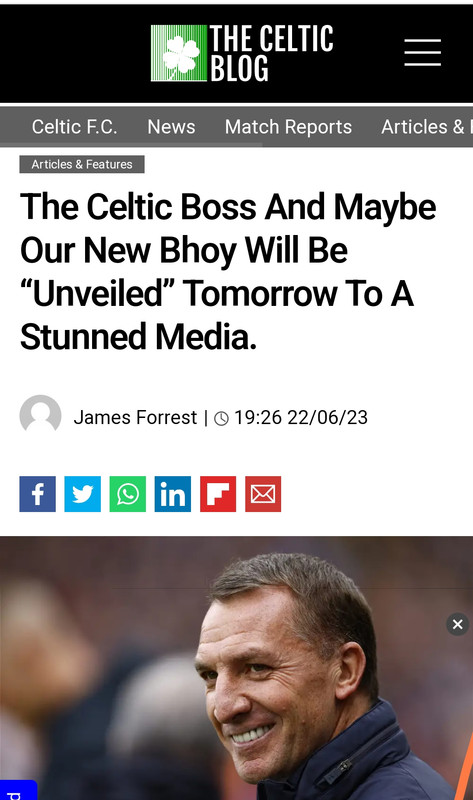Click the Articles & Features category tag
This screenshot has height=800, width=473.
pyautogui.click(x=82, y=164)
